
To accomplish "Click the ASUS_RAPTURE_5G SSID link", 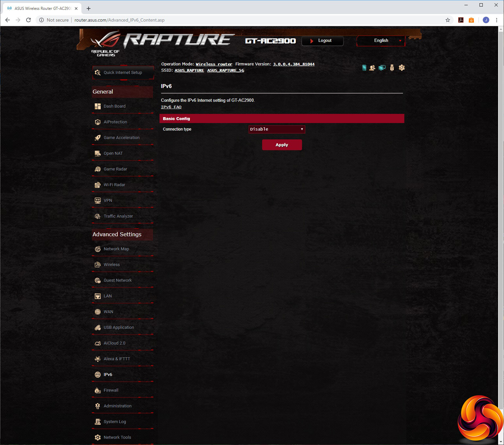I will [226, 70].
